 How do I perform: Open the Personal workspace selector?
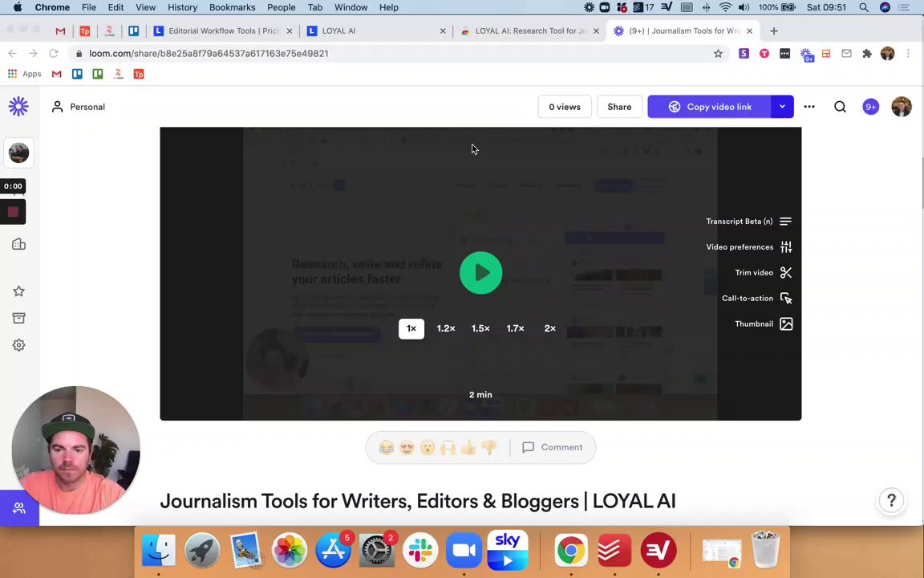(79, 107)
